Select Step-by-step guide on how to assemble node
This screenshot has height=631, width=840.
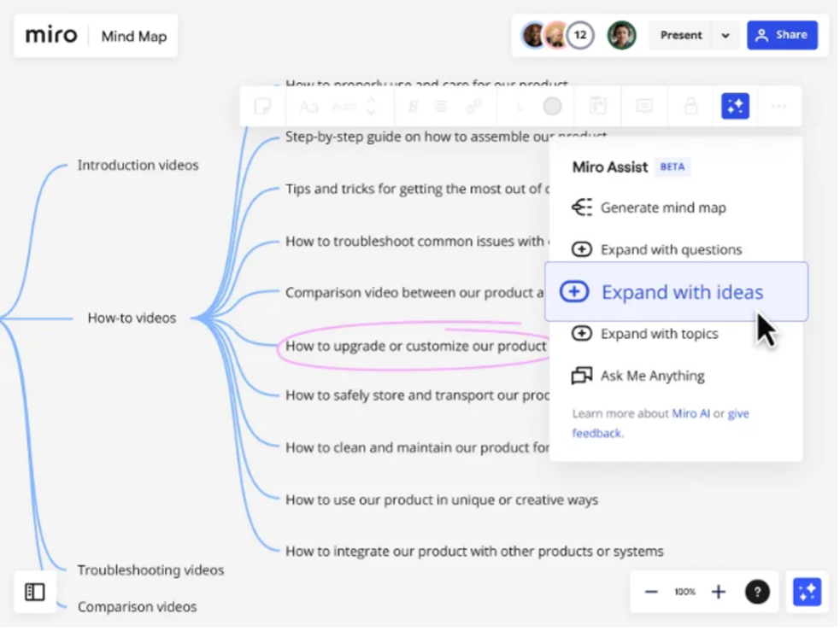[446, 137]
